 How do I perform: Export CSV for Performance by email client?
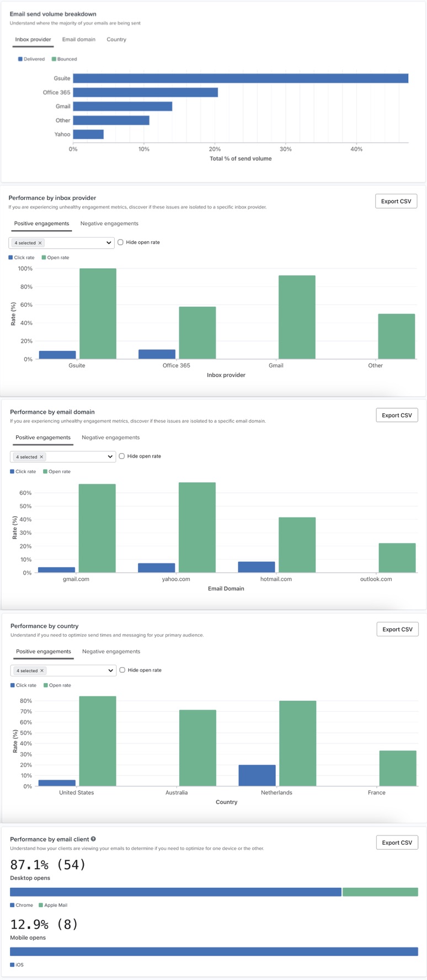click(x=397, y=843)
